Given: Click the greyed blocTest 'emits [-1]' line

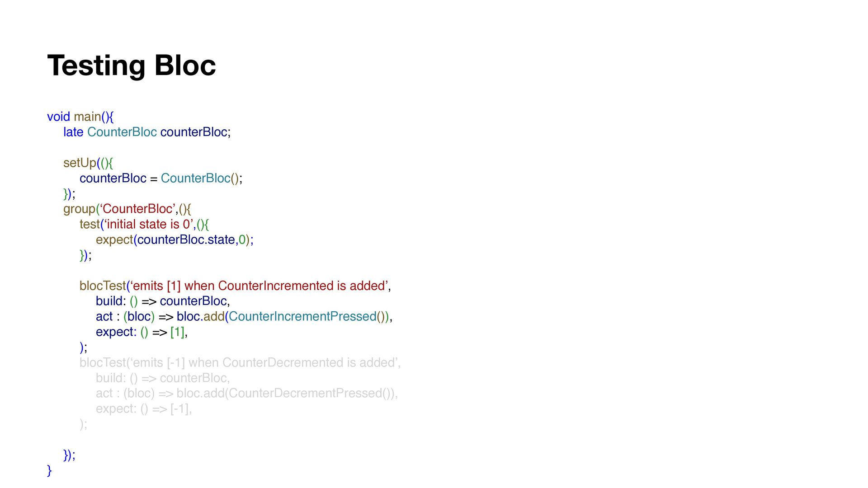Looking at the screenshot, I should [240, 362].
